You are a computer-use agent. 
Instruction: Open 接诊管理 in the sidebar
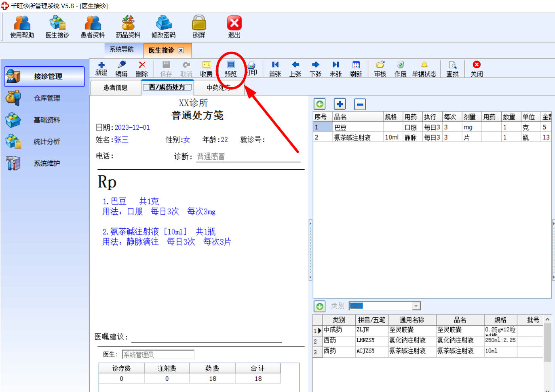tap(44, 76)
